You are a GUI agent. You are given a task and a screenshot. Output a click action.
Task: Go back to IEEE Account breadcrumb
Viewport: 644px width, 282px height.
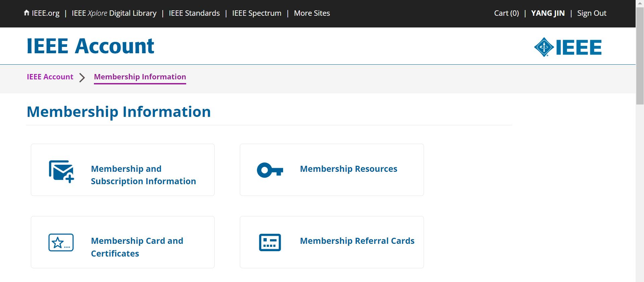pos(50,77)
